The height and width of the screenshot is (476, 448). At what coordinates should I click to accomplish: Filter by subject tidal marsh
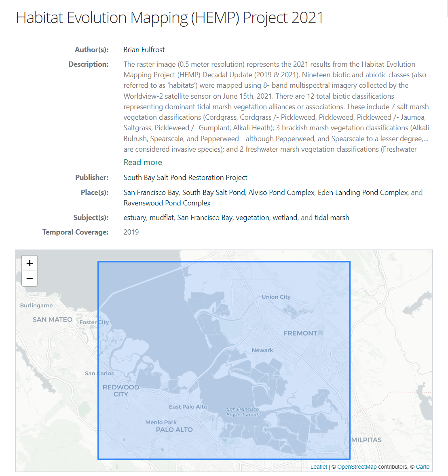(332, 218)
